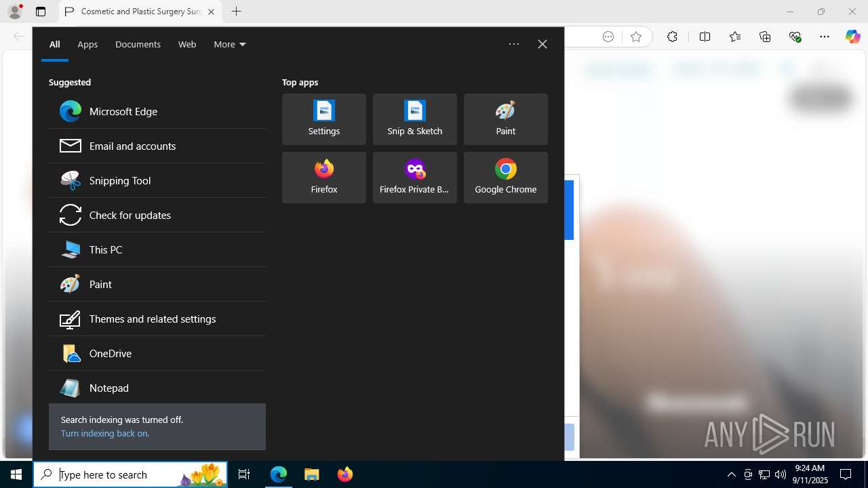
Task: Show hidden system tray icons
Action: pos(731,474)
